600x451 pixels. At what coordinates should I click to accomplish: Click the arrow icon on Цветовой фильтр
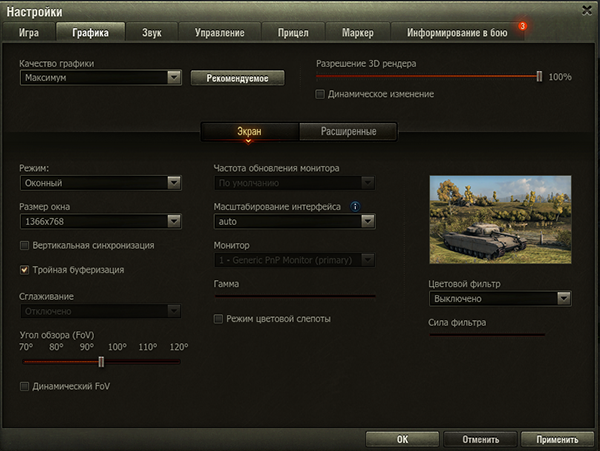[564, 298]
